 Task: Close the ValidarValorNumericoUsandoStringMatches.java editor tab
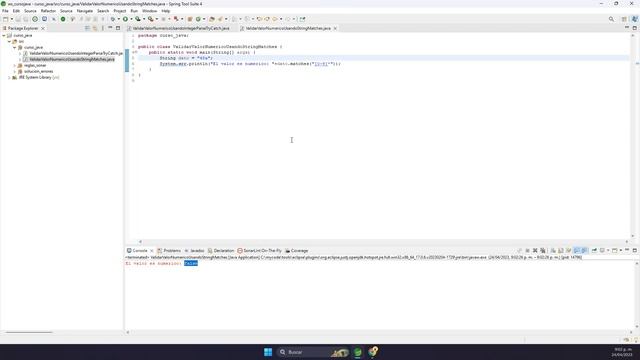point(335,28)
